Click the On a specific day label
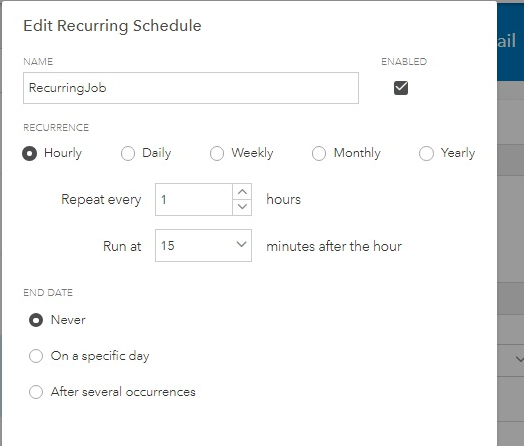Screen dimensions: 524x446 (100, 356)
